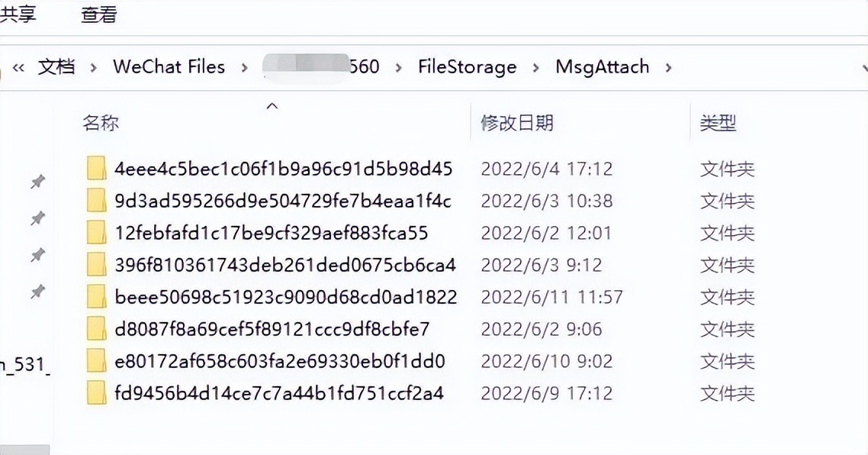Expand chevron after FileStorage breadcrumb
The width and height of the screenshot is (868, 455).
pyautogui.click(x=536, y=67)
